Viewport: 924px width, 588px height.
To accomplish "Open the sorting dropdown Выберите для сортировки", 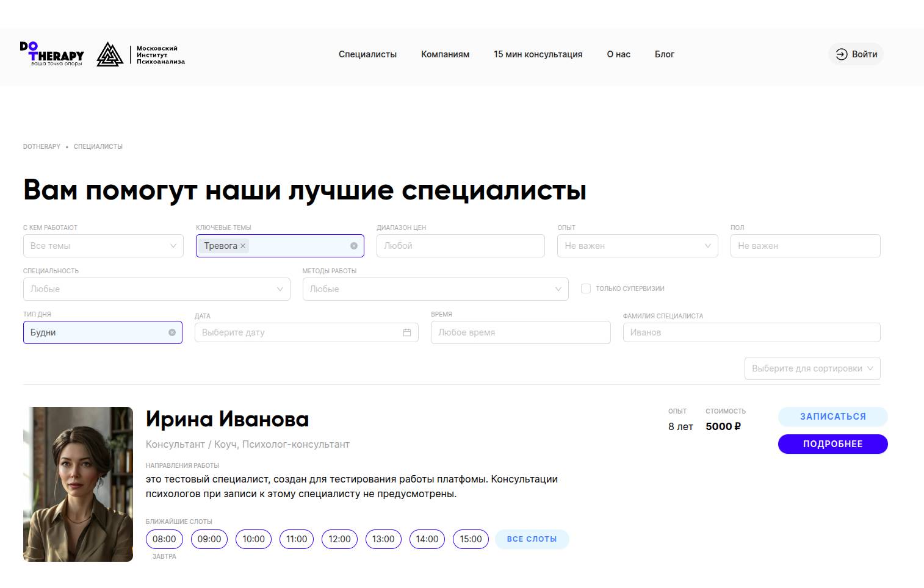I will (812, 368).
